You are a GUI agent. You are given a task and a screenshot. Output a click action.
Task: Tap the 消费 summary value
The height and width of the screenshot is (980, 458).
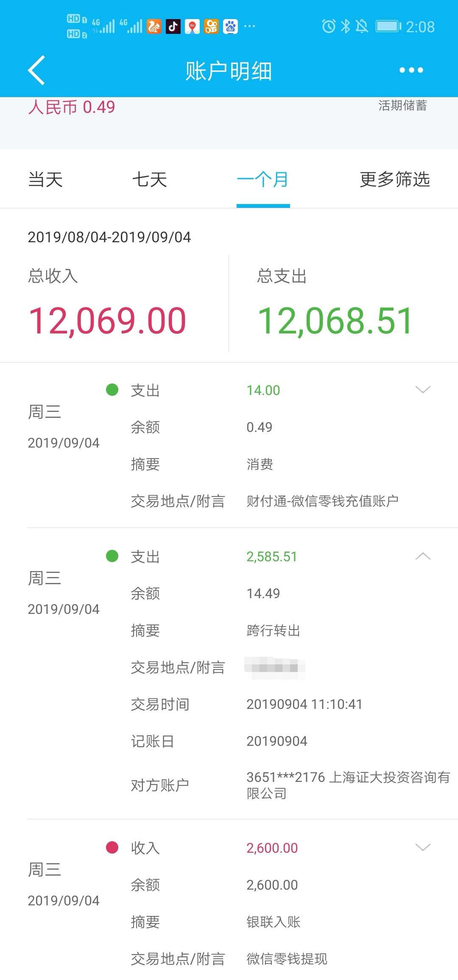(x=260, y=464)
